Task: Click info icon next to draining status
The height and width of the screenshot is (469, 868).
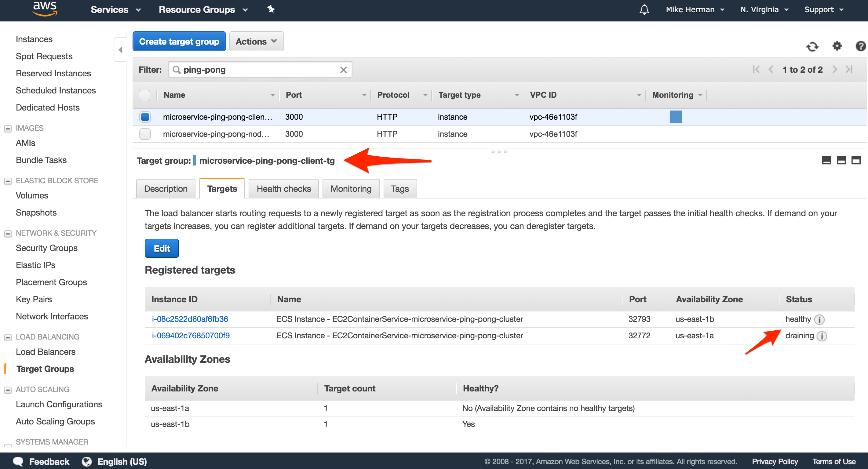Action: pyautogui.click(x=822, y=336)
